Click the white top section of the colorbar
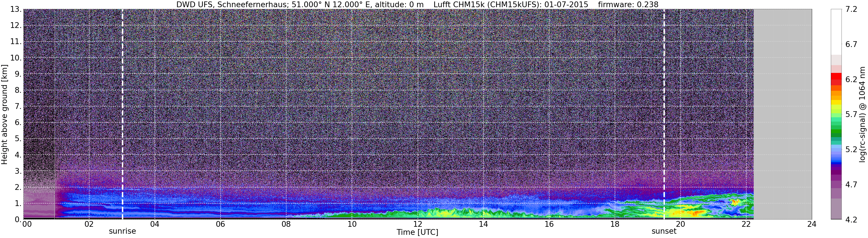The height and width of the screenshot is (238, 868). point(836,32)
